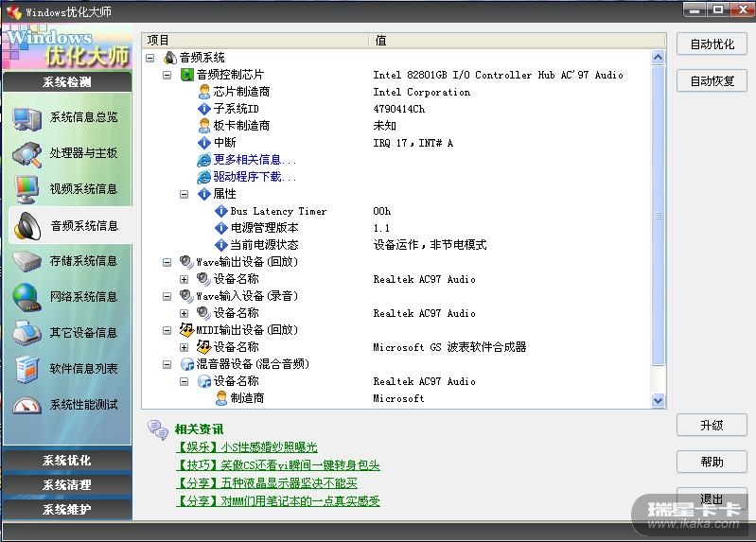
Task: Select Microsoft GS 波表软件合成器 value
Action: (x=449, y=347)
